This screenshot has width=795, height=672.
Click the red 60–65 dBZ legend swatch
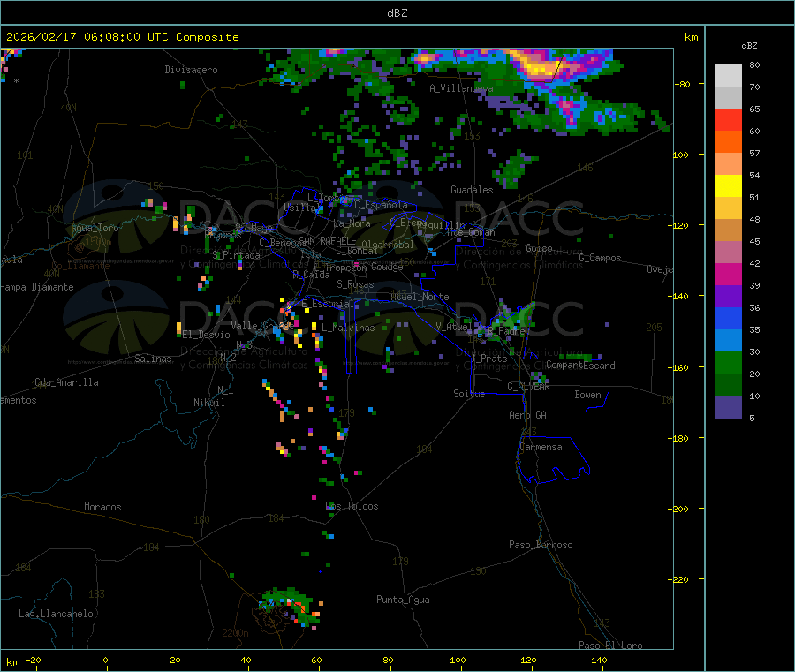coord(728,120)
